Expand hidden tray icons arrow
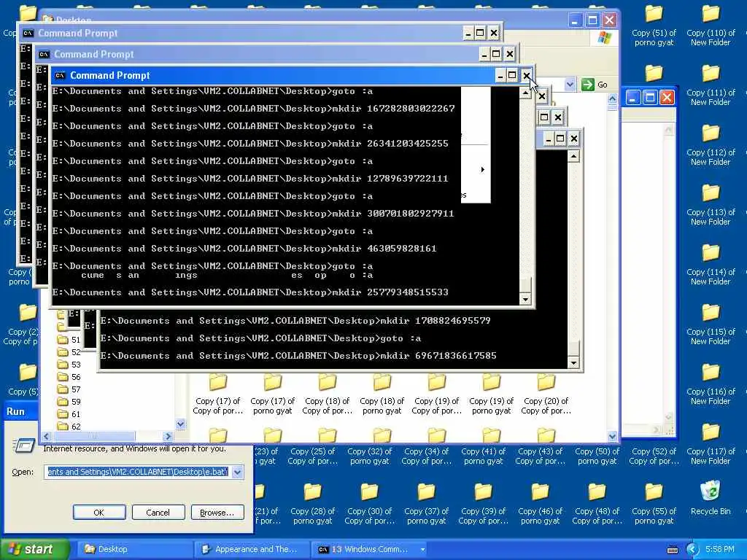 point(692,550)
